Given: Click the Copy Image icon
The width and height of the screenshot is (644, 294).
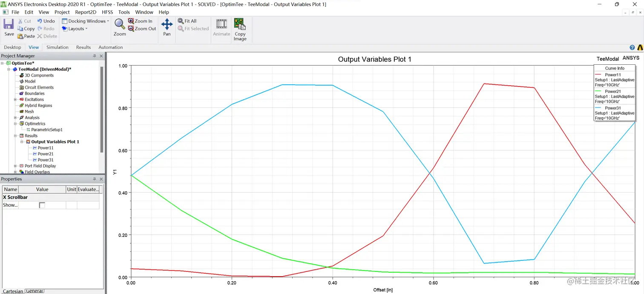Looking at the screenshot, I should [x=240, y=24].
